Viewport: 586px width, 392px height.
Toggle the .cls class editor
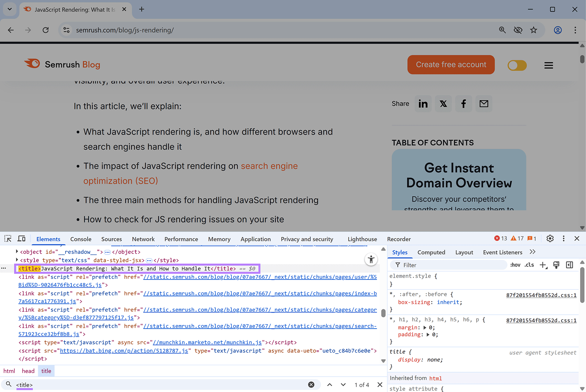tap(529, 265)
